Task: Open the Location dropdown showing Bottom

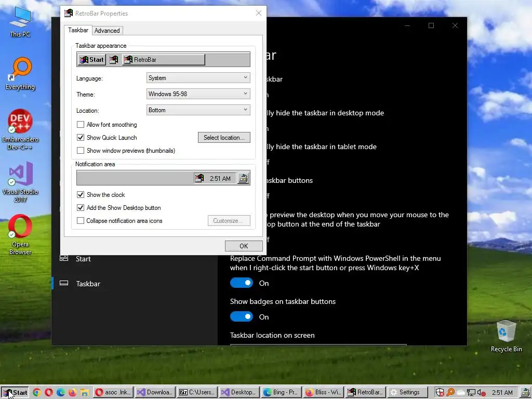Action: click(198, 110)
